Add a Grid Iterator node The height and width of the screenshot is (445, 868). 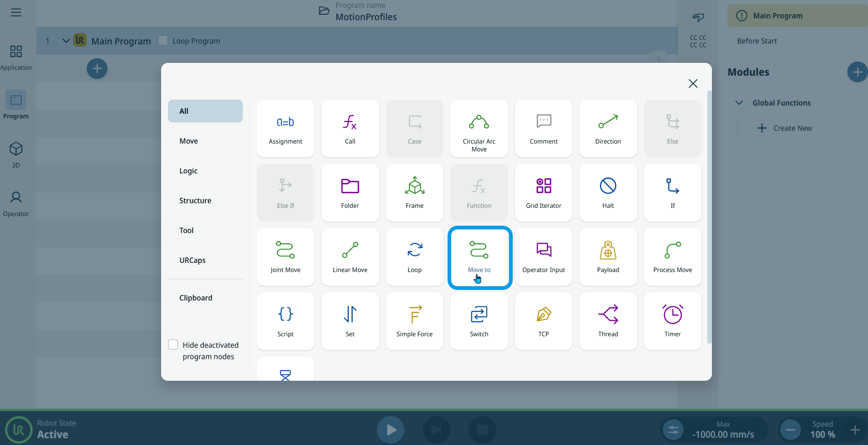pyautogui.click(x=543, y=193)
